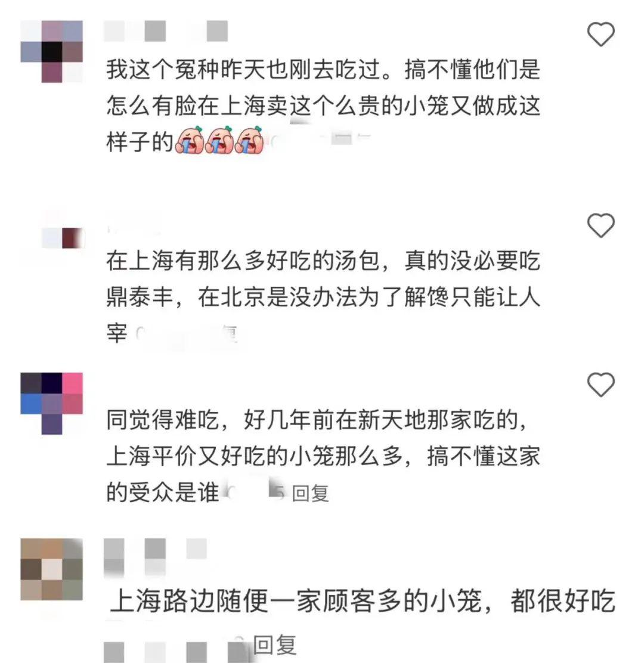Viewport: 644px width, 663px height.
Task: Open the blurred username above the 我这个冤种 comment
Action: click(166, 31)
